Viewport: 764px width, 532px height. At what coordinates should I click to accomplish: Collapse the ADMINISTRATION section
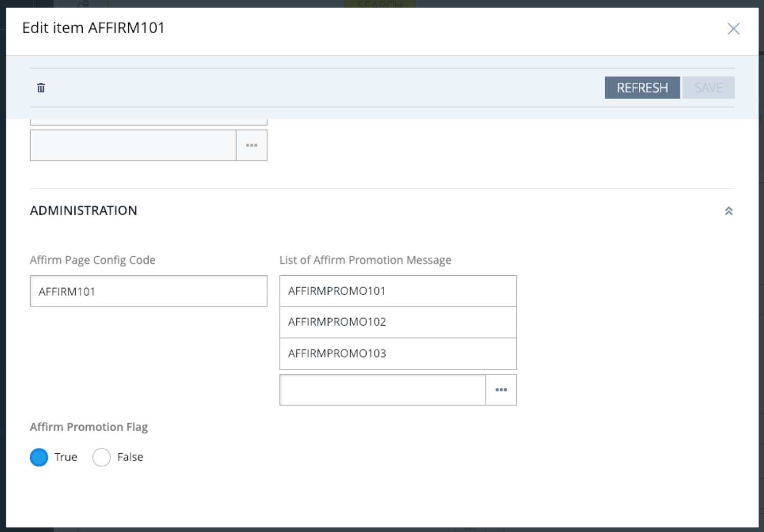[729, 211]
